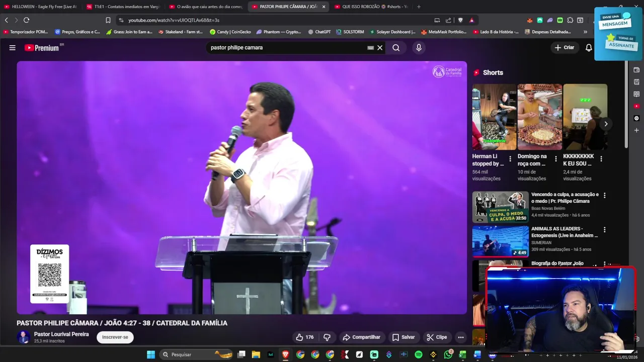
Task: Clear the YouTube search box text
Action: tap(380, 48)
